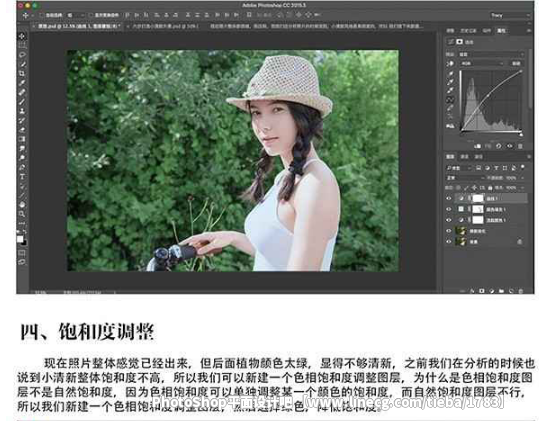Delete layer with Layers panel trash icon
Viewport: 560px width, 421px height.
click(x=521, y=291)
